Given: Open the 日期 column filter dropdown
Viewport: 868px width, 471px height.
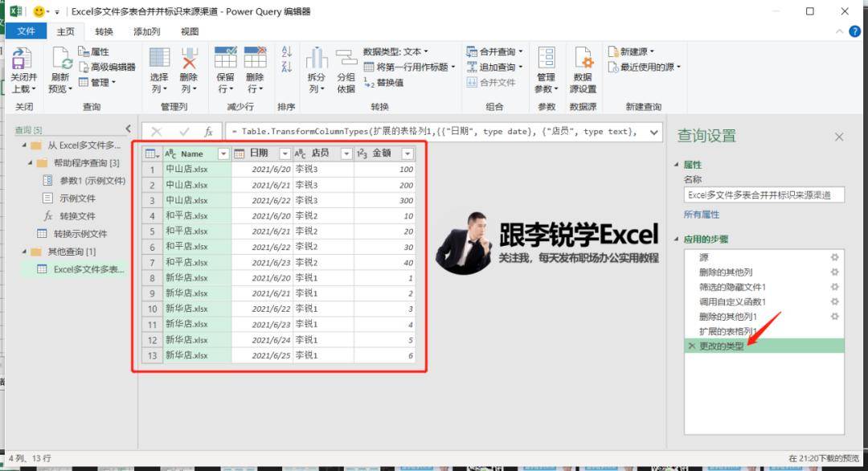Looking at the screenshot, I should point(285,154).
